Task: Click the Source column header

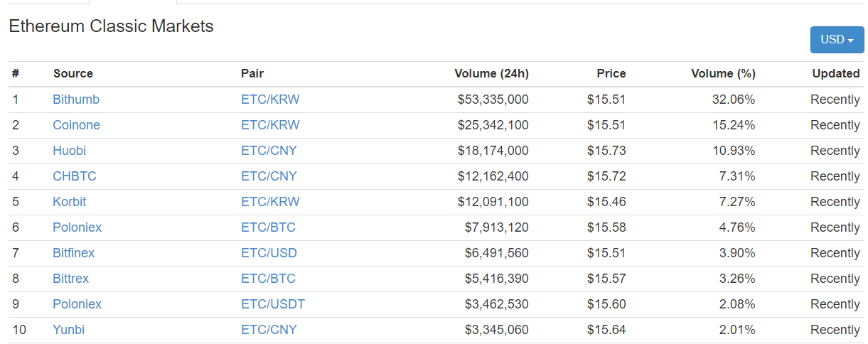Action: (73, 73)
